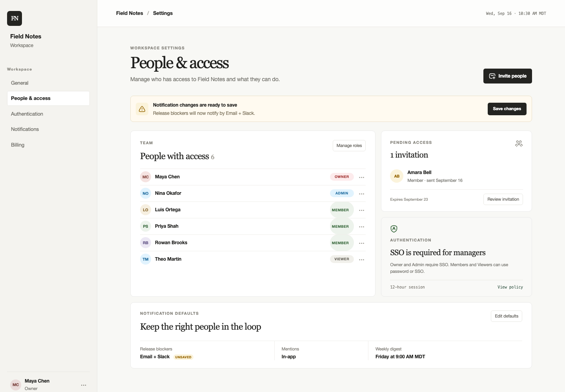Screen dimensions: 565x392
Task: Open the Billing page
Action: pos(48,145)
